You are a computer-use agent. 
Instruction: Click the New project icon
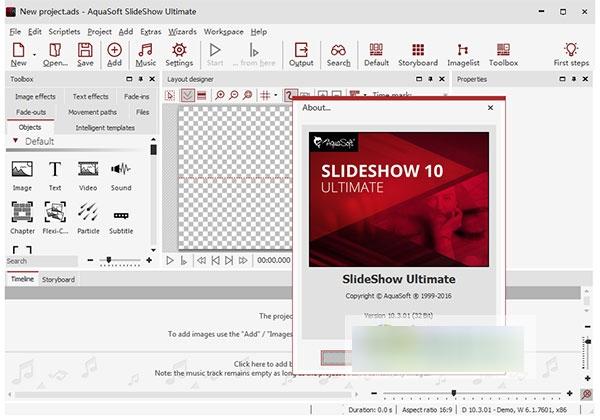[x=18, y=50]
